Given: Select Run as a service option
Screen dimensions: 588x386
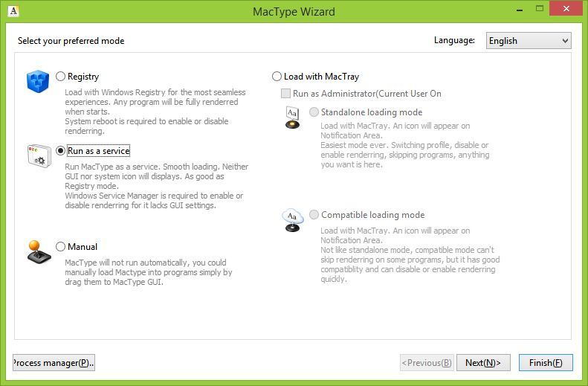Looking at the screenshot, I should 60,151.
